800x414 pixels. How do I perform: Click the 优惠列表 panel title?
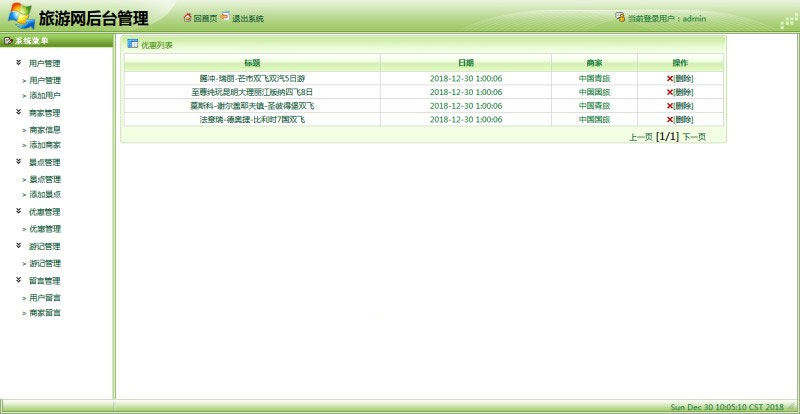(x=157, y=45)
